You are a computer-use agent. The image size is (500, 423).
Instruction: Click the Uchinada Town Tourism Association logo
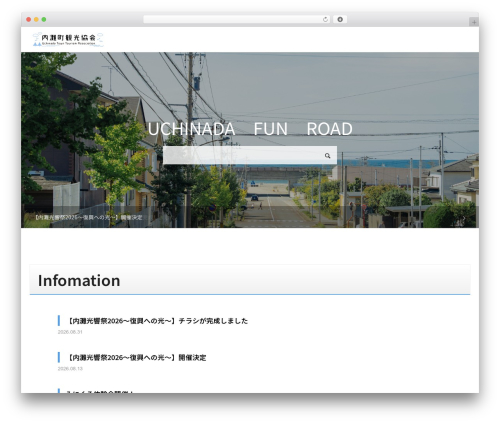(68, 39)
